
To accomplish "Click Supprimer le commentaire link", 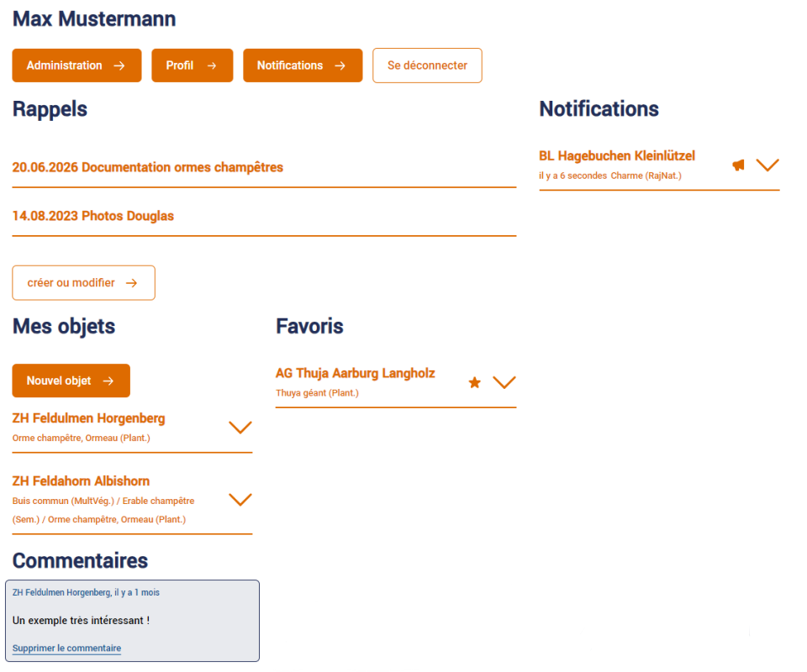I will [66, 648].
